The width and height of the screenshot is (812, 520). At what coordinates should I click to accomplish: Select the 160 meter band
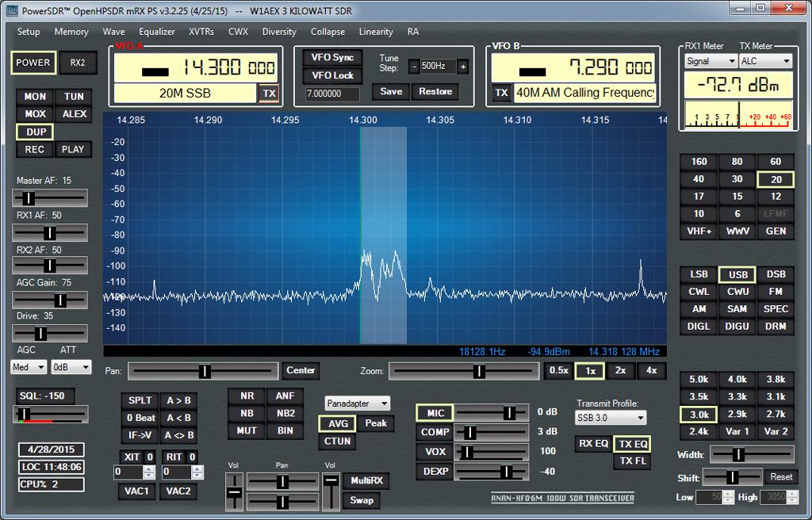click(x=699, y=162)
